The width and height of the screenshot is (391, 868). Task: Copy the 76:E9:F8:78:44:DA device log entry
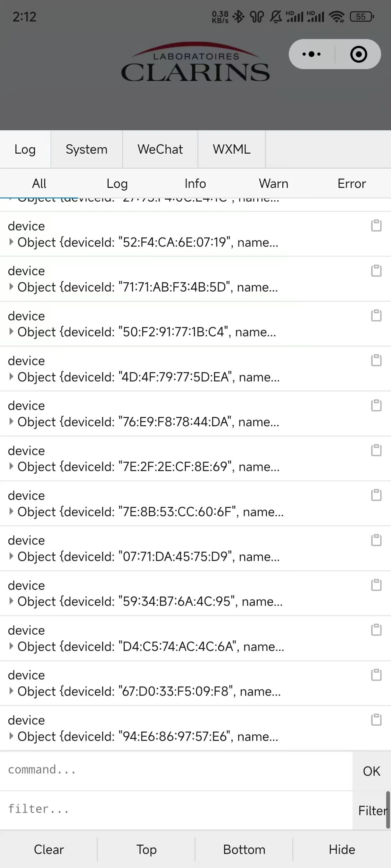click(376, 406)
